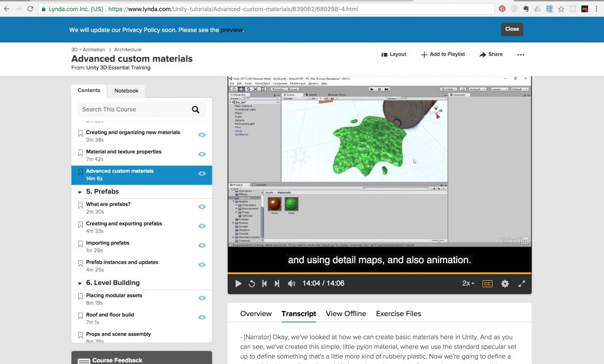Screen dimensions: 604x364
Task: Toggle viewed eye for 'Prefab instances and updates'
Action: (x=202, y=265)
